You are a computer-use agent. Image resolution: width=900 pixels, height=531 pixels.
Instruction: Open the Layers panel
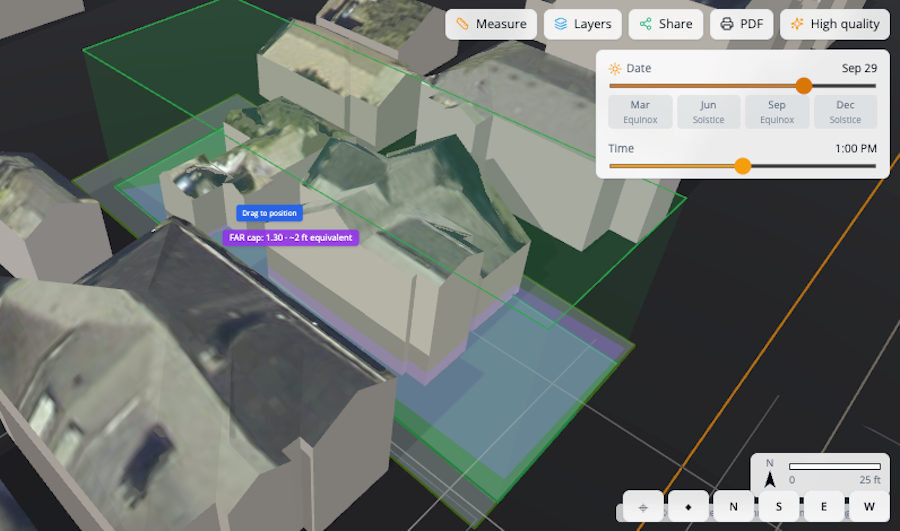(x=583, y=24)
